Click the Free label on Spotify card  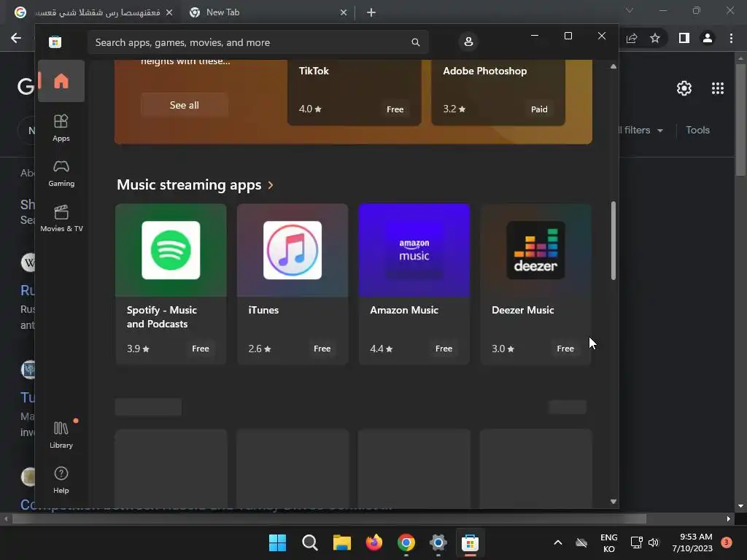pyautogui.click(x=201, y=349)
